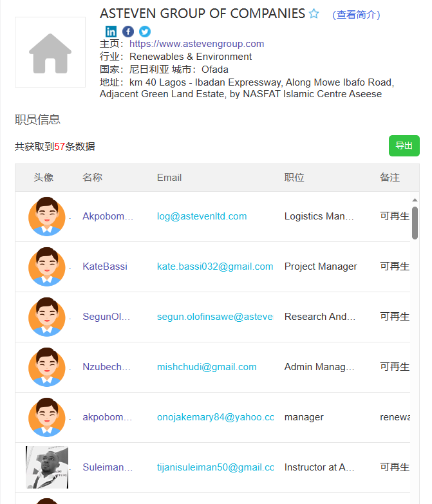Click the avatar in the SegunOl... row
Screen dimensions: 432x504
pos(47,317)
